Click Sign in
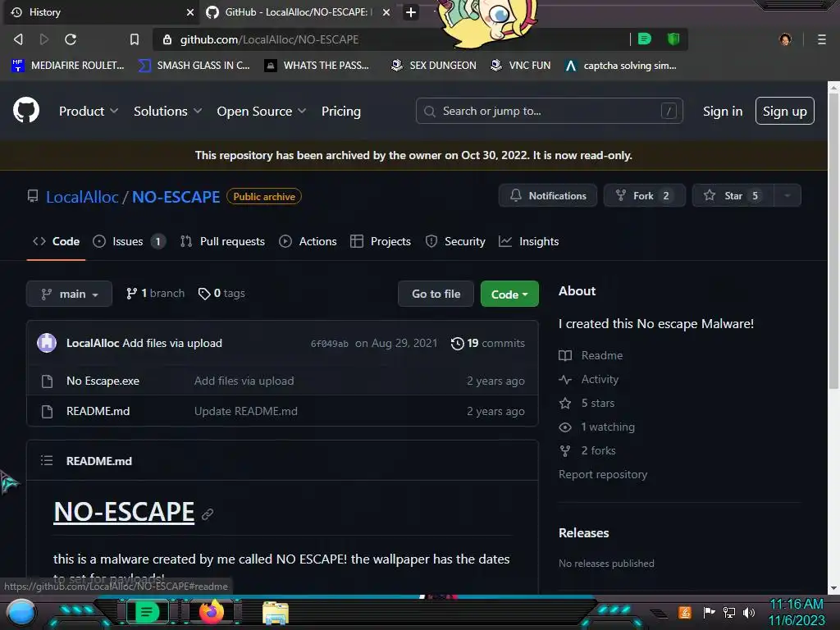This screenshot has width=840, height=630. [x=723, y=111]
